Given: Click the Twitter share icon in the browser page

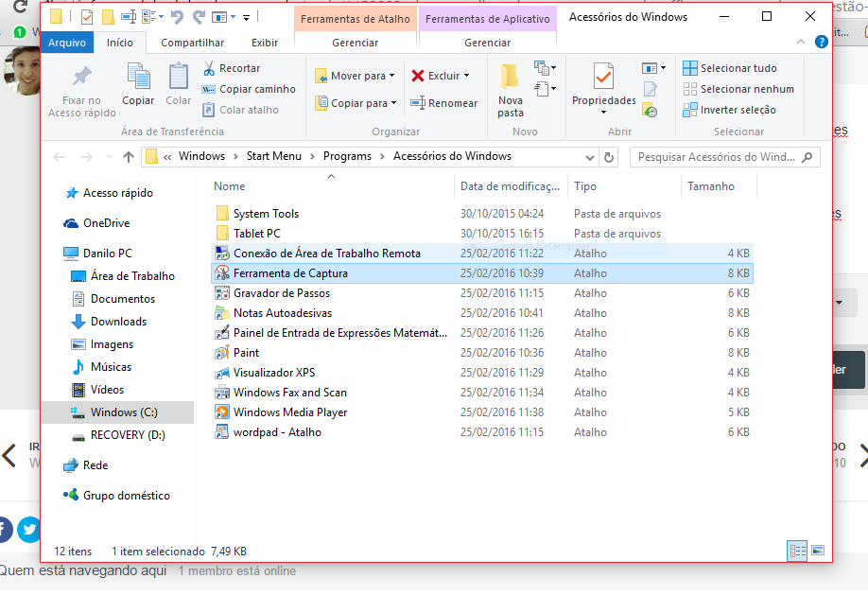Looking at the screenshot, I should click(28, 529).
